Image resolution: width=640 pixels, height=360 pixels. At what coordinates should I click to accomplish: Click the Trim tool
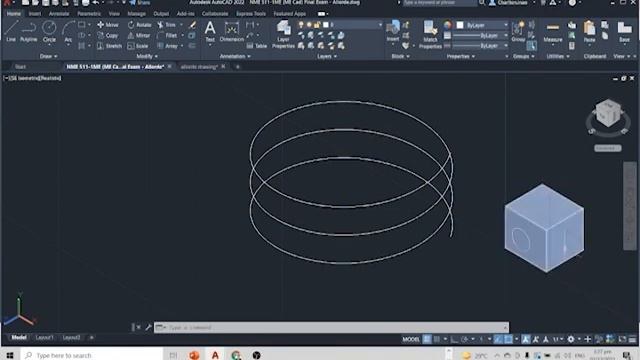(x=166, y=25)
